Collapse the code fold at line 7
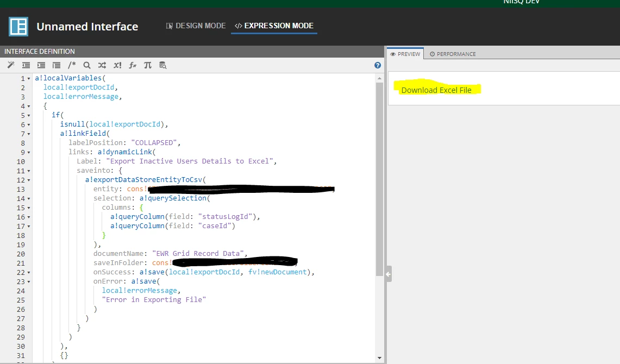The height and width of the screenshot is (364, 620). pyautogui.click(x=29, y=134)
